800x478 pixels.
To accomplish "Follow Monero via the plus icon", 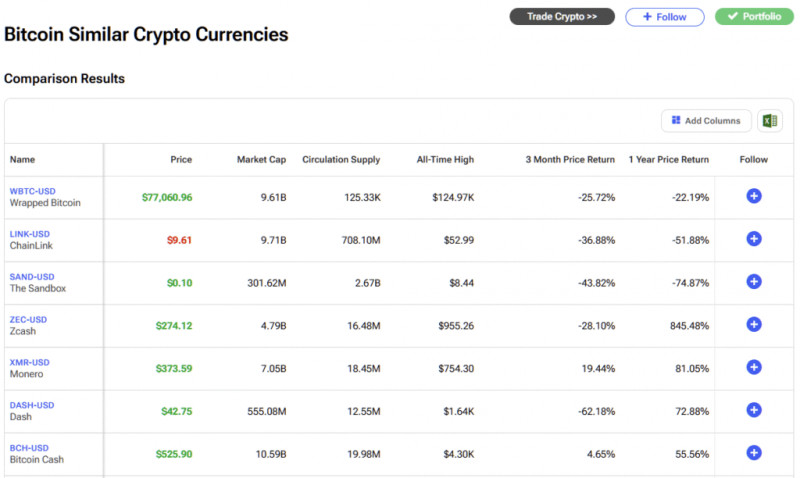I will (x=754, y=367).
